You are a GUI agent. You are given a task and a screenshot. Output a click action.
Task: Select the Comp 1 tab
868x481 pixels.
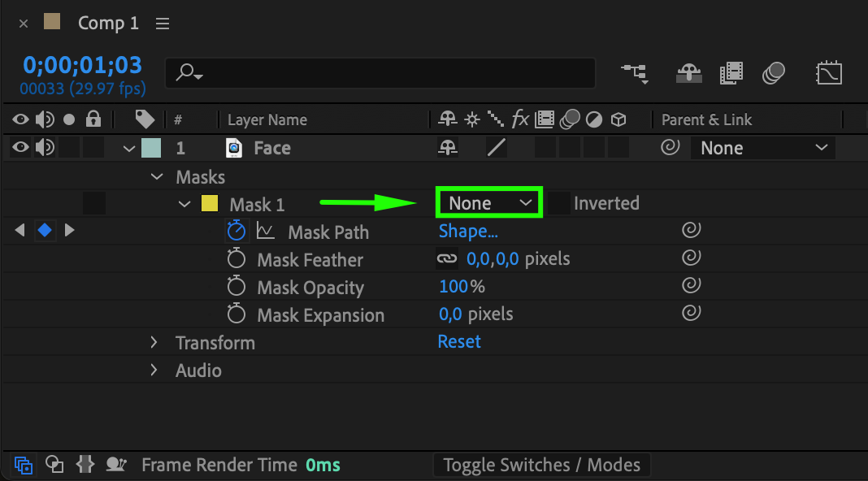pyautogui.click(x=109, y=24)
